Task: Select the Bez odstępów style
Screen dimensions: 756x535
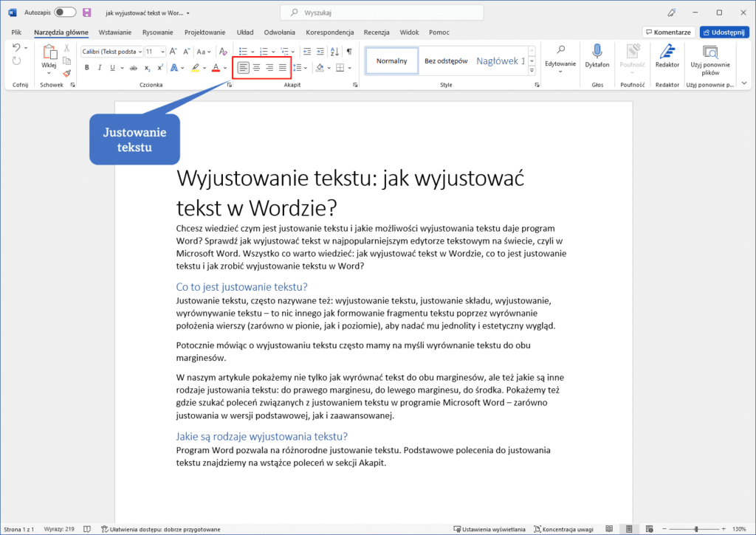Action: tap(446, 61)
